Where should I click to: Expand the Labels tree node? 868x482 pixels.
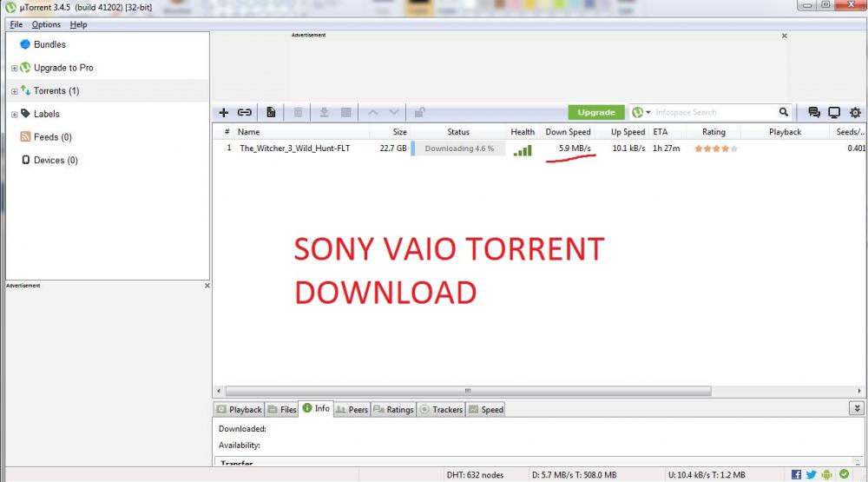click(x=15, y=115)
